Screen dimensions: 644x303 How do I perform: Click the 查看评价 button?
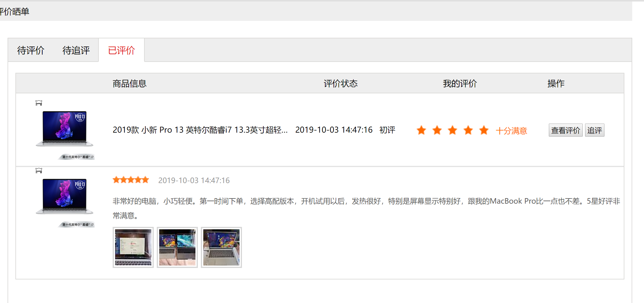coord(565,130)
